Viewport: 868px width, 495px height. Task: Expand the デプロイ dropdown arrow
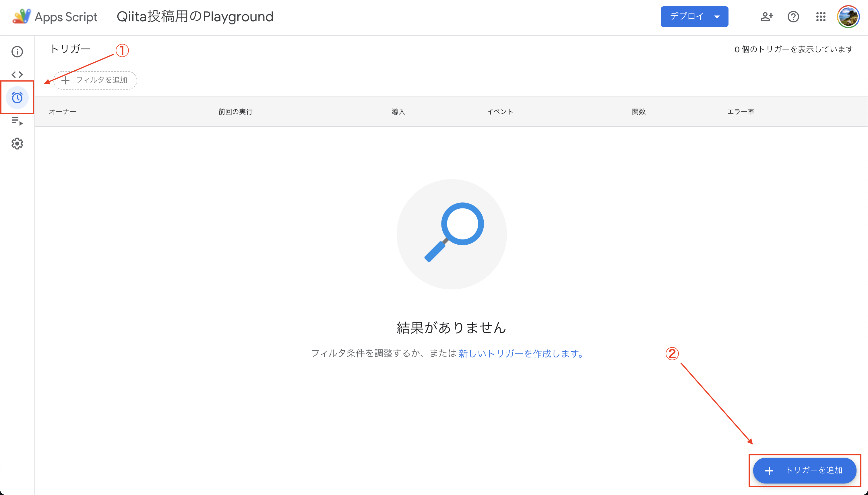[x=717, y=17]
